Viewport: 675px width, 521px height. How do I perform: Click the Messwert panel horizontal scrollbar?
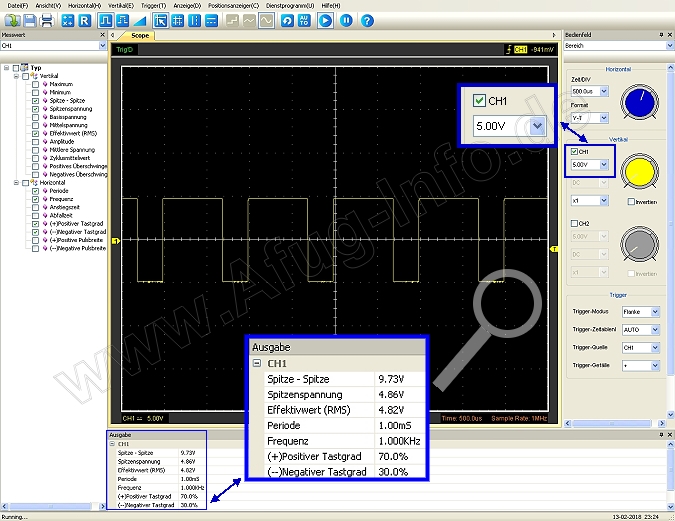click(x=53, y=506)
